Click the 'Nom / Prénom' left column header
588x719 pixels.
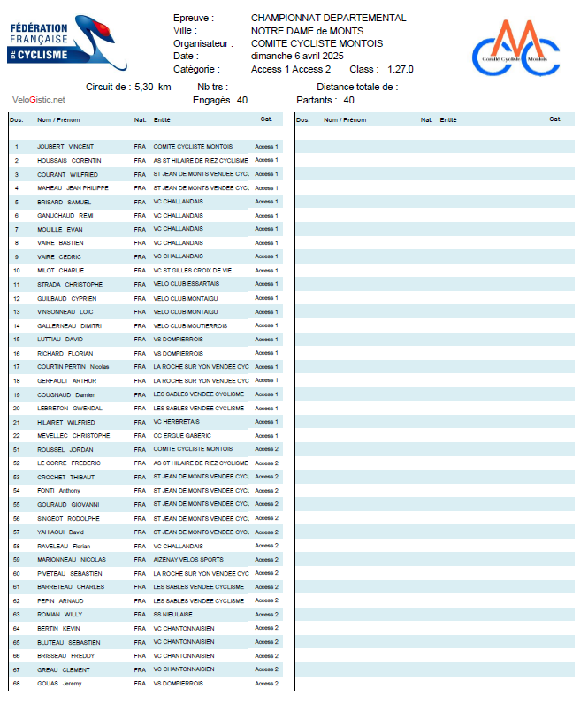click(58, 120)
